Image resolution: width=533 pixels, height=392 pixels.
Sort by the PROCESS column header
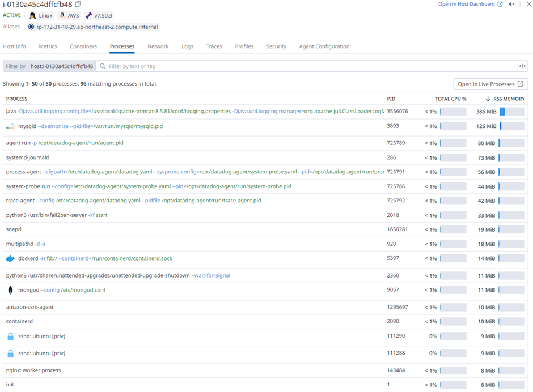click(16, 99)
